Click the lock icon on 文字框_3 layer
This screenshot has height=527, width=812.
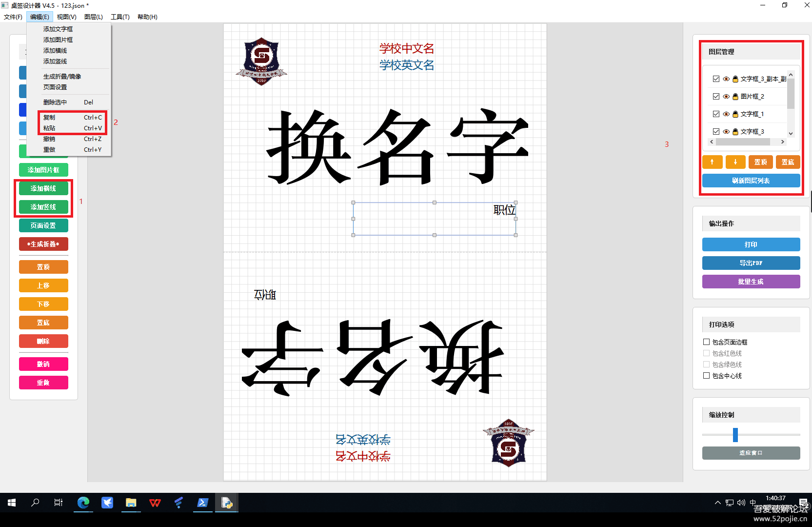734,131
